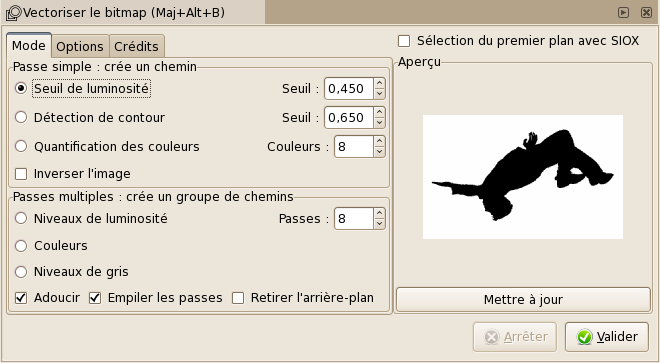Increase the brightness Seuil 0,450 value with up arrow
Image resolution: width=660 pixels, height=363 pixels.
[379, 83]
